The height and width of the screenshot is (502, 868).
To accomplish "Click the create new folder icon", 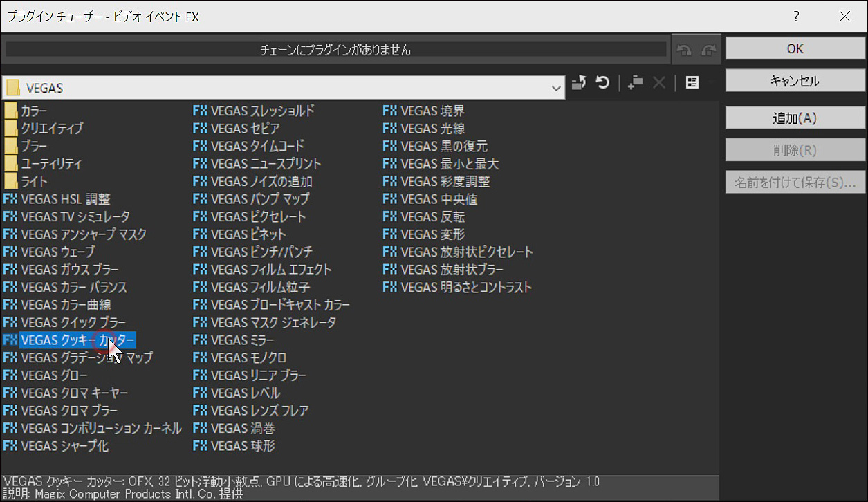I will tap(635, 83).
